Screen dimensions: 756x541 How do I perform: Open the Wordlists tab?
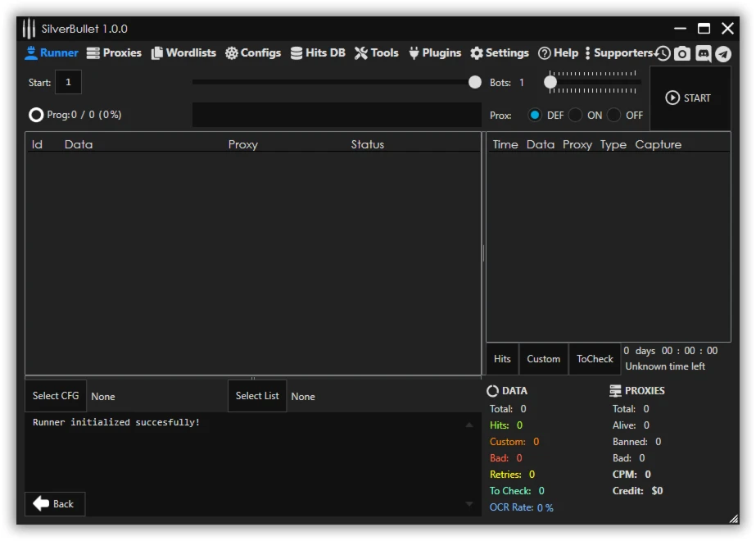tap(183, 53)
